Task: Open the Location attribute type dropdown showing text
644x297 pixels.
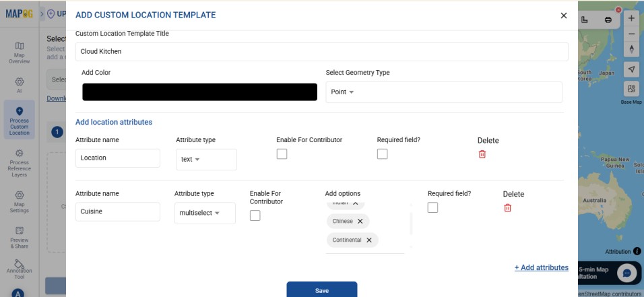Action: point(206,160)
